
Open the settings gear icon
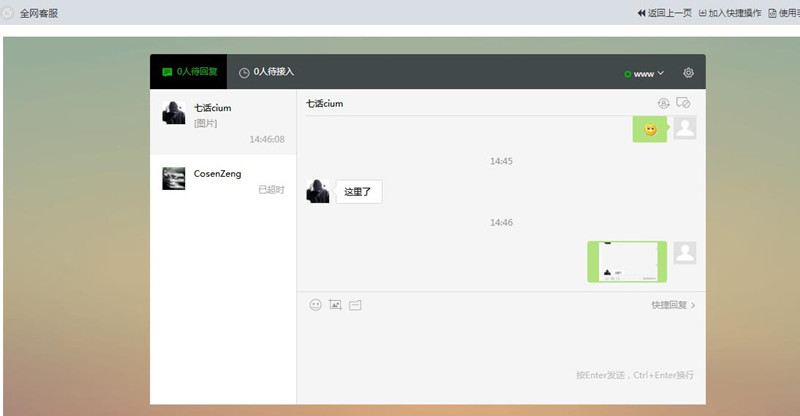pos(688,73)
